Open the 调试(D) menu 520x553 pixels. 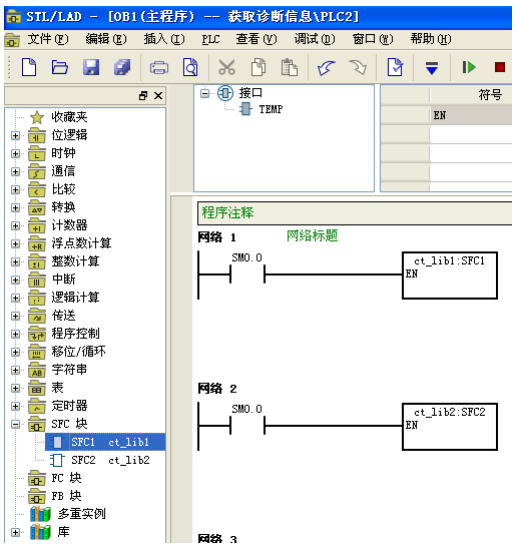314,39
